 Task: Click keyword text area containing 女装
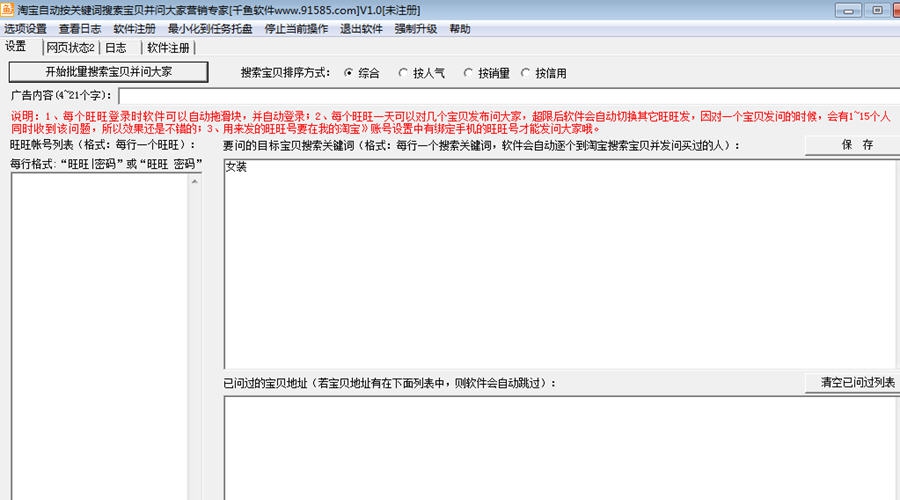click(x=560, y=264)
